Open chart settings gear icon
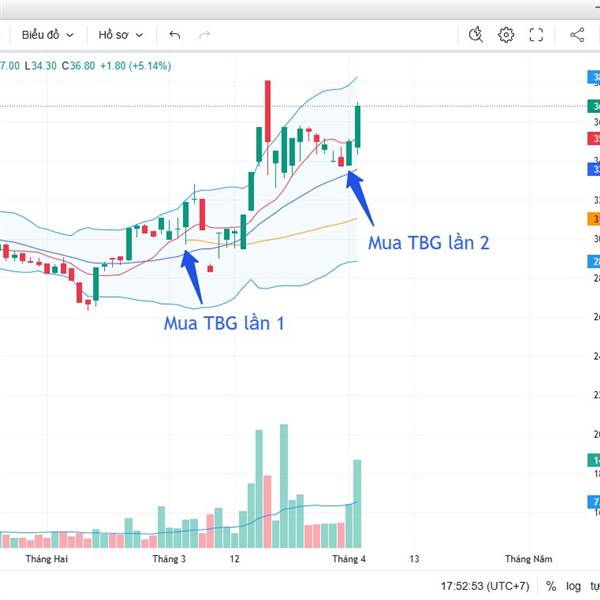The height and width of the screenshot is (600, 600). [x=506, y=35]
